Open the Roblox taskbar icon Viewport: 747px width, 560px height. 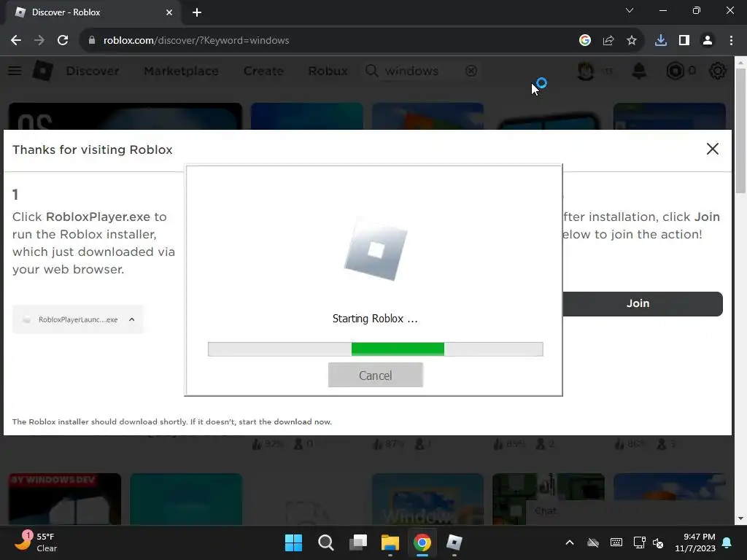pyautogui.click(x=454, y=542)
